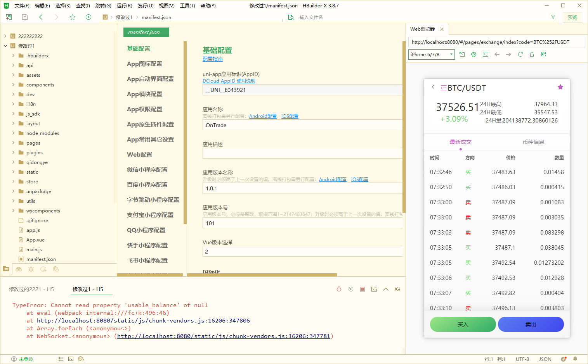This screenshot has width=588, height=364.
Task: Select the App图标配置 section
Action: point(144,64)
